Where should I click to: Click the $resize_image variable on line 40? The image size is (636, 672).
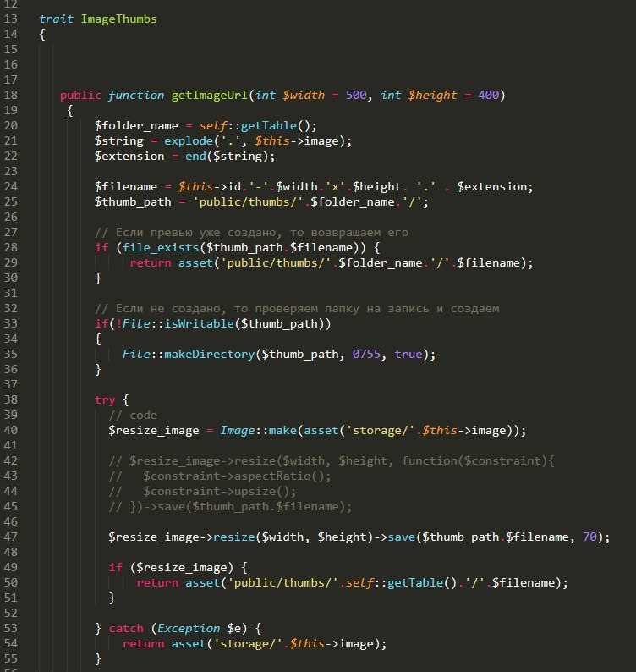click(154, 431)
